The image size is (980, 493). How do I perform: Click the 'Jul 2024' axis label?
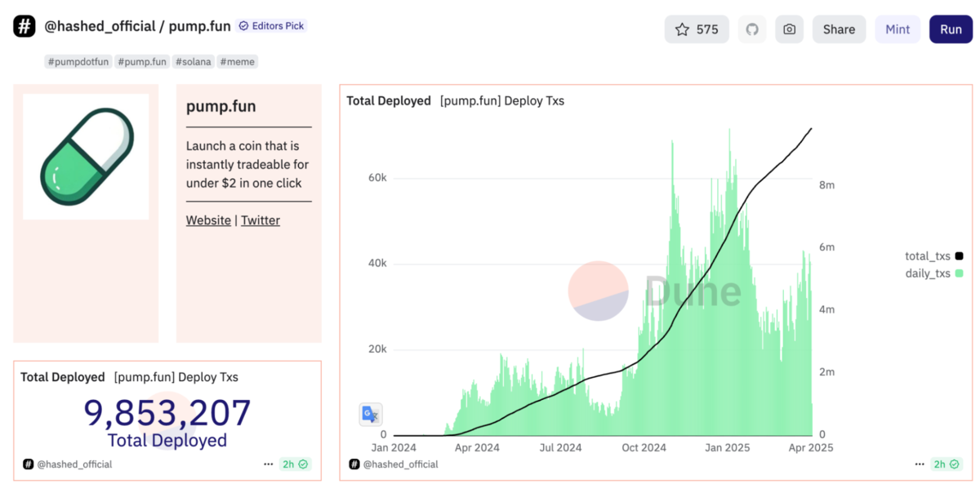(559, 448)
